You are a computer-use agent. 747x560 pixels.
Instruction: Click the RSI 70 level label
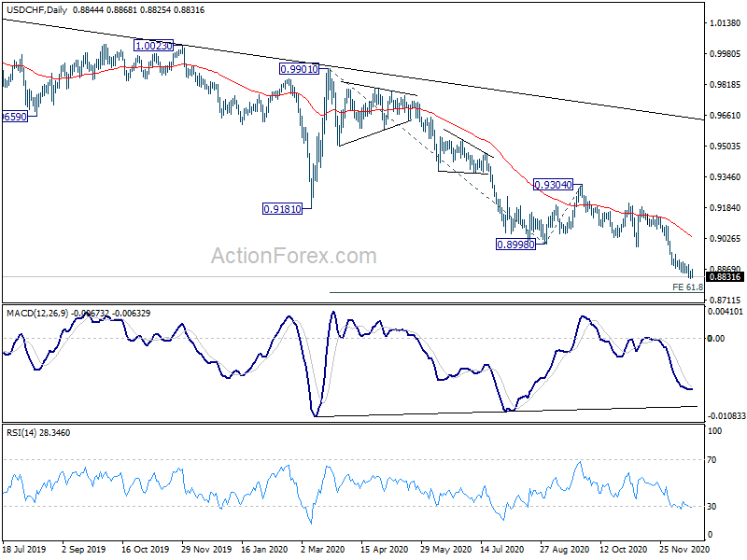click(712, 459)
